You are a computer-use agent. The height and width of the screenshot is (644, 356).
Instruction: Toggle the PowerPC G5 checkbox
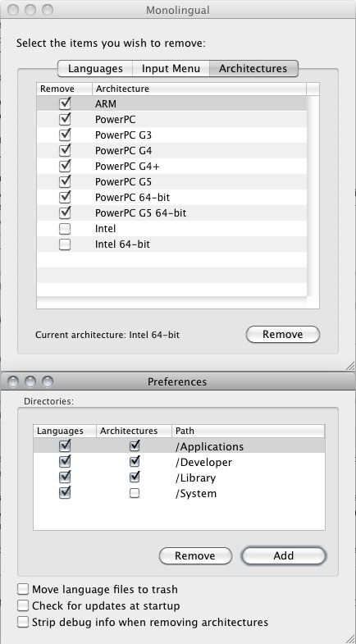(65, 181)
